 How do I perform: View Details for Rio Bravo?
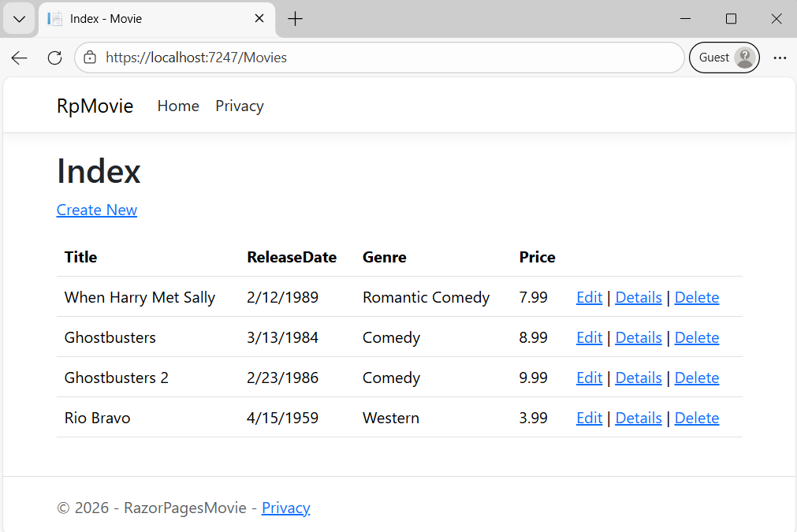(x=638, y=418)
